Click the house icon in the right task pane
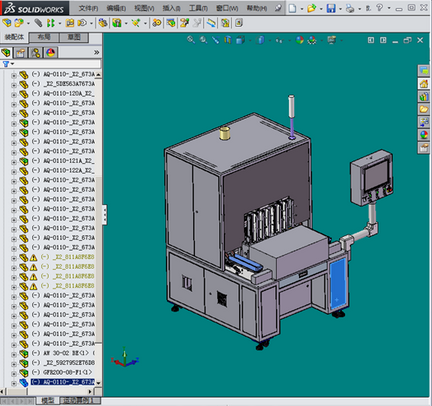 pos(424,83)
